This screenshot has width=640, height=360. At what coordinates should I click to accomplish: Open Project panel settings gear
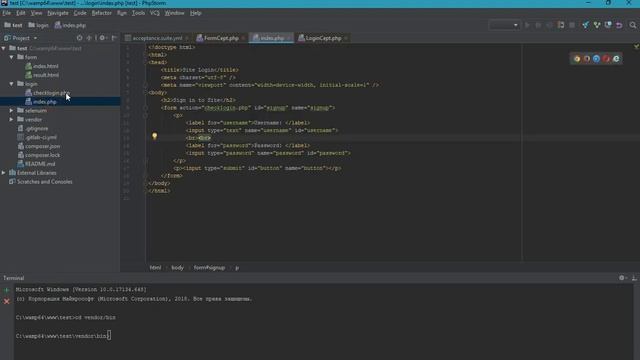(x=102, y=38)
